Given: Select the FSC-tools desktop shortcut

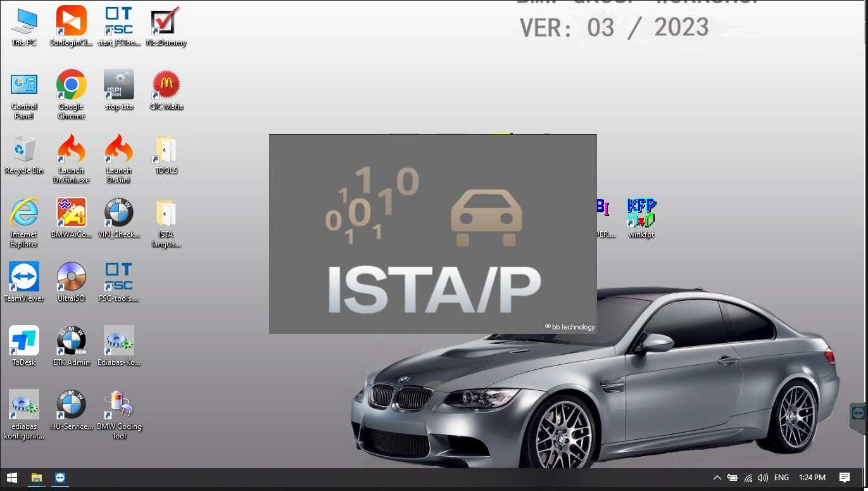Looking at the screenshot, I should (x=119, y=283).
